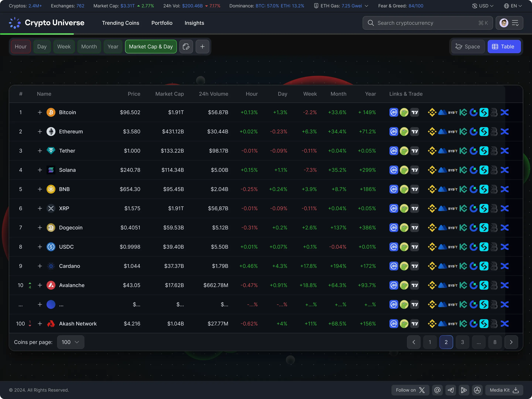Open Insights nav item
This screenshot has width=532, height=399.
coord(194,23)
